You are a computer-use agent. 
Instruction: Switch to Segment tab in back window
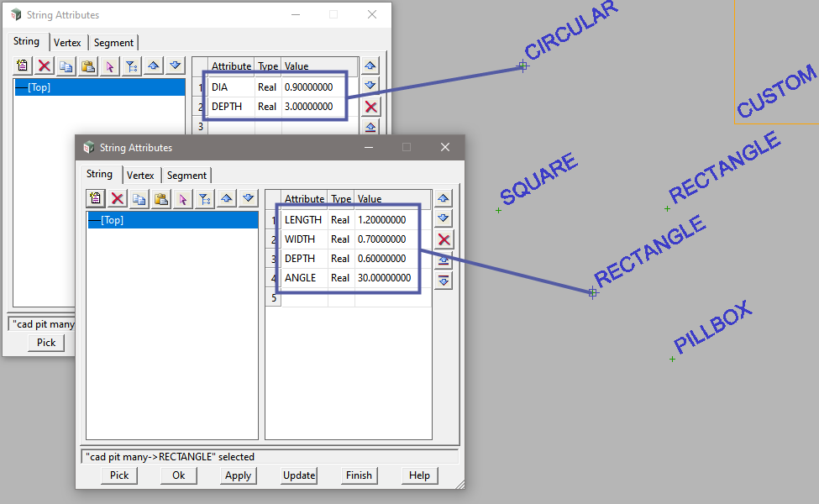pos(113,43)
